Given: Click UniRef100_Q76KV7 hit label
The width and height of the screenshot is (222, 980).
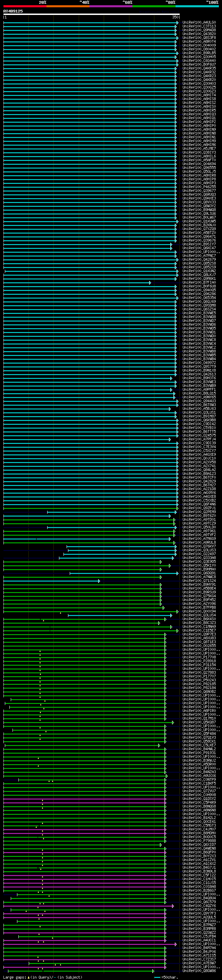Looking at the screenshot, I should (x=199, y=546).
